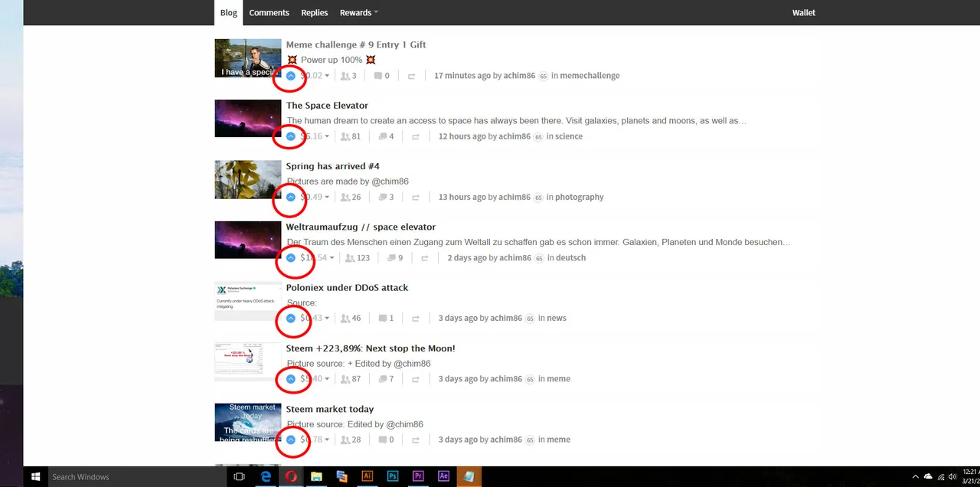Image resolution: width=980 pixels, height=487 pixels.
Task: Open payout details arrow for Steem market today
Action: (327, 440)
